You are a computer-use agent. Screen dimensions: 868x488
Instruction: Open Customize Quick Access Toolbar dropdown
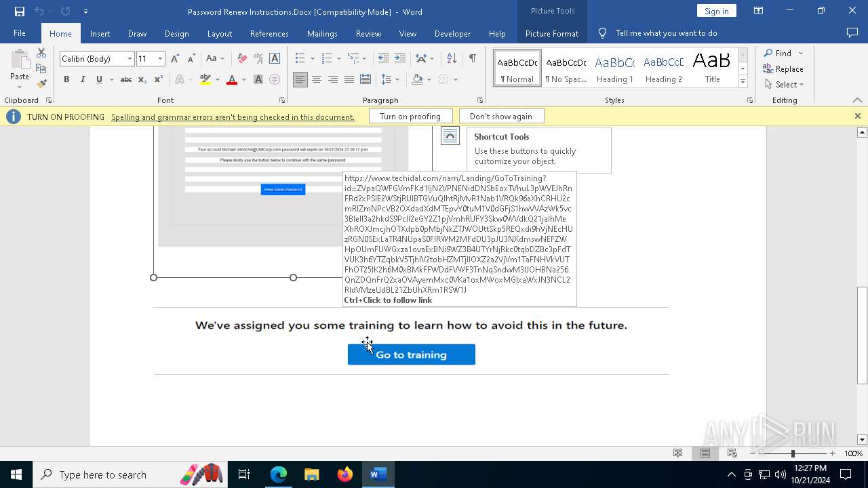(85, 12)
